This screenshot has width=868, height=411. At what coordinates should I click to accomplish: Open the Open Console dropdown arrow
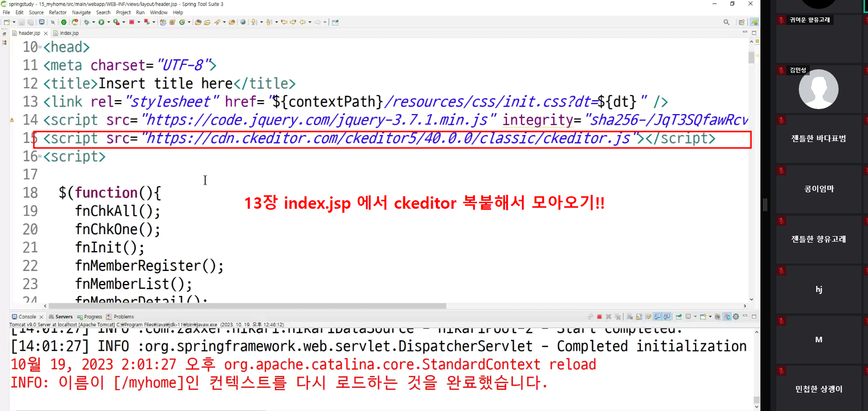(710, 317)
